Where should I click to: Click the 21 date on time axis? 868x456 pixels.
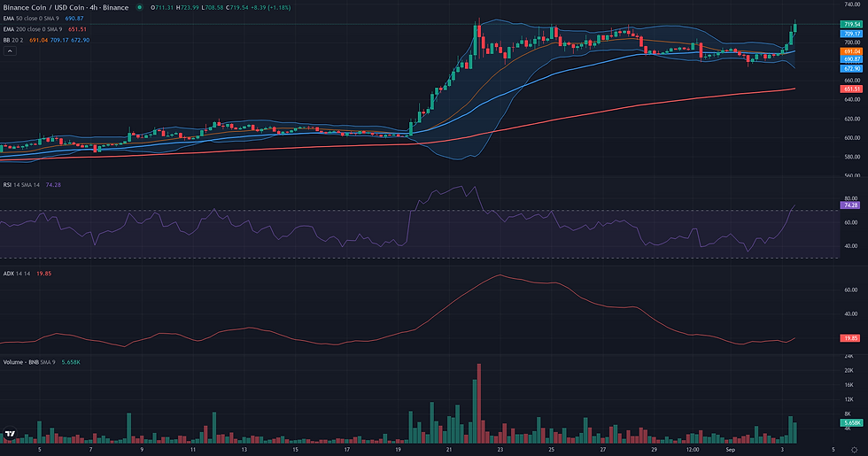pos(449,450)
